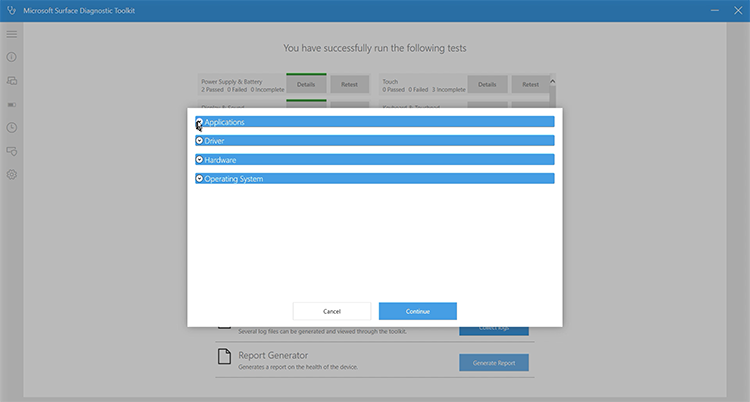Click the display protection icon in sidebar
Image resolution: width=750 pixels, height=402 pixels.
(12, 151)
